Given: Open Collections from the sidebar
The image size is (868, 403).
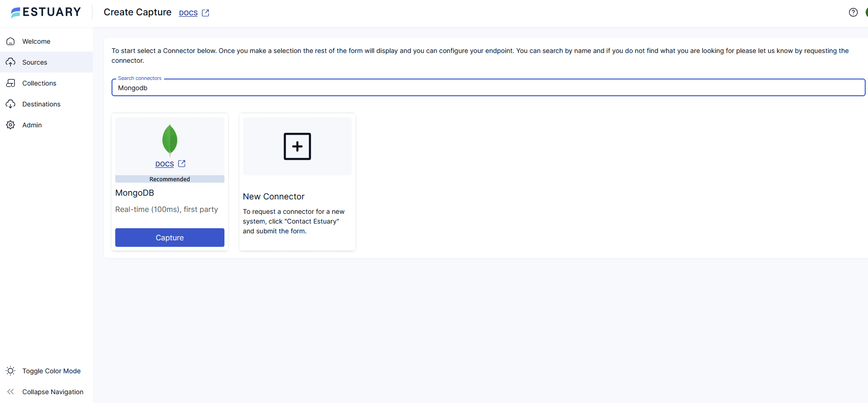Looking at the screenshot, I should [46, 83].
